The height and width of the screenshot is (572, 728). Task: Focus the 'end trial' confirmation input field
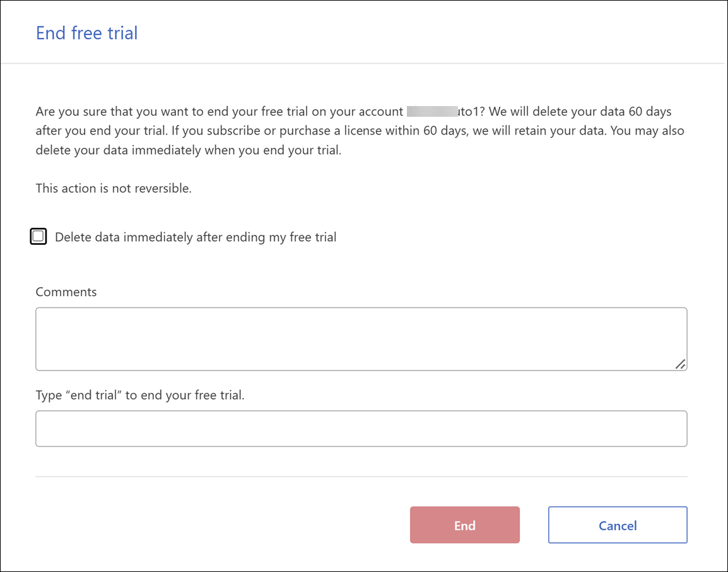click(x=361, y=429)
